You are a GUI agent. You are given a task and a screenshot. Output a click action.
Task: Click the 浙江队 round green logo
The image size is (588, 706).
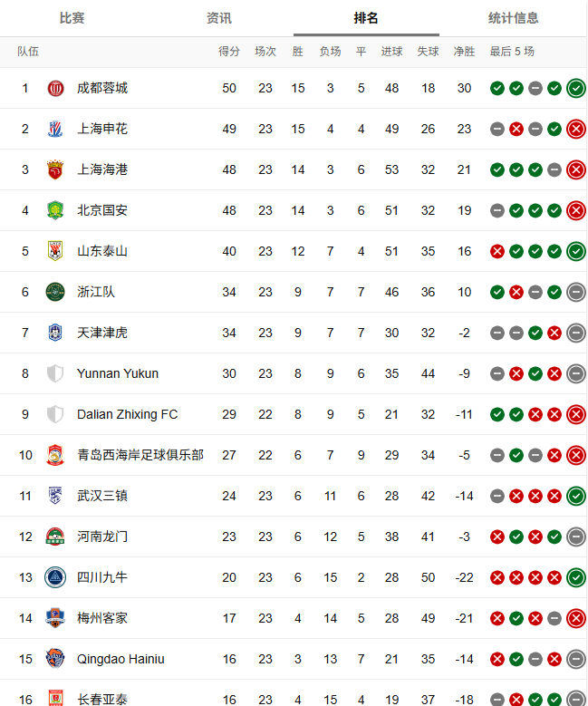tap(55, 292)
